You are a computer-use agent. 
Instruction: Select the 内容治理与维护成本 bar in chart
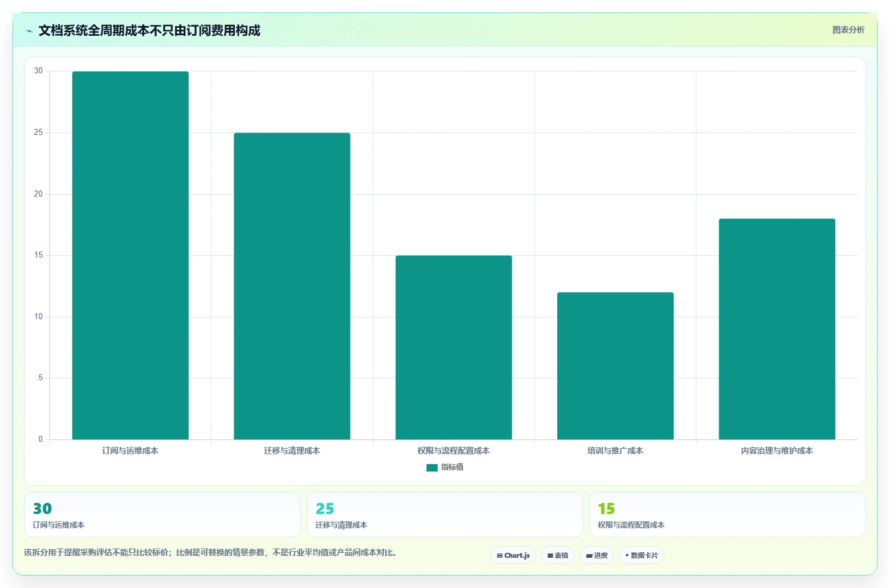[777, 329]
